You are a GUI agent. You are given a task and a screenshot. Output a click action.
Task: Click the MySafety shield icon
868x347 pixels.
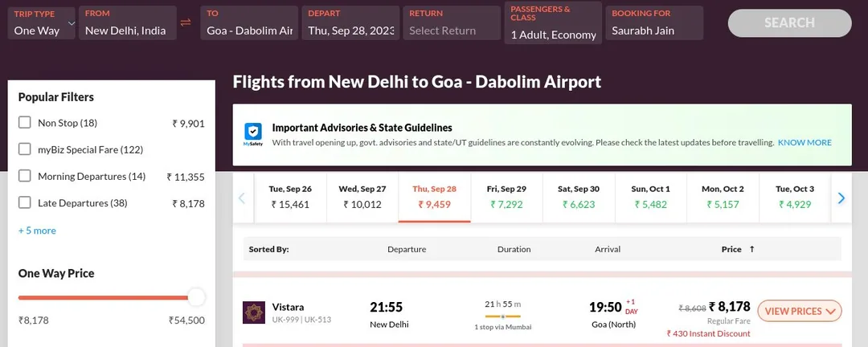pyautogui.click(x=253, y=134)
